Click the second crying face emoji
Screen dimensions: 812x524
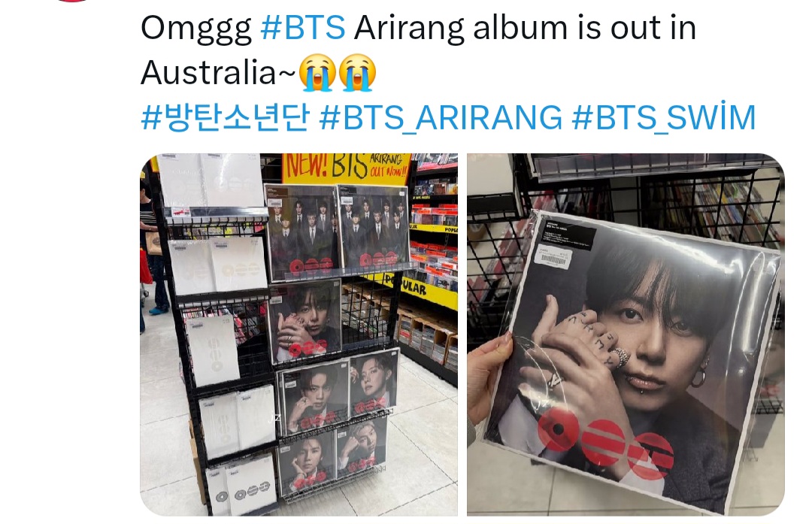pyautogui.click(x=357, y=72)
